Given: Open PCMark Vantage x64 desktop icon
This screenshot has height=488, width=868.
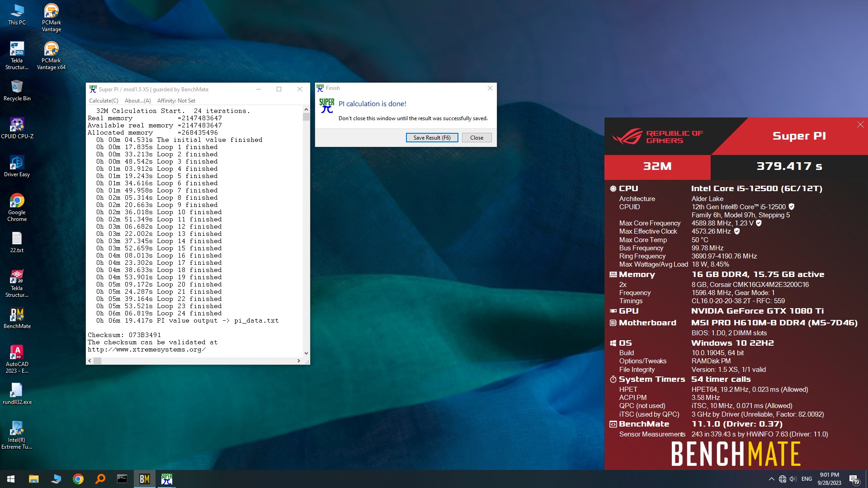Looking at the screenshot, I should pos(51,56).
